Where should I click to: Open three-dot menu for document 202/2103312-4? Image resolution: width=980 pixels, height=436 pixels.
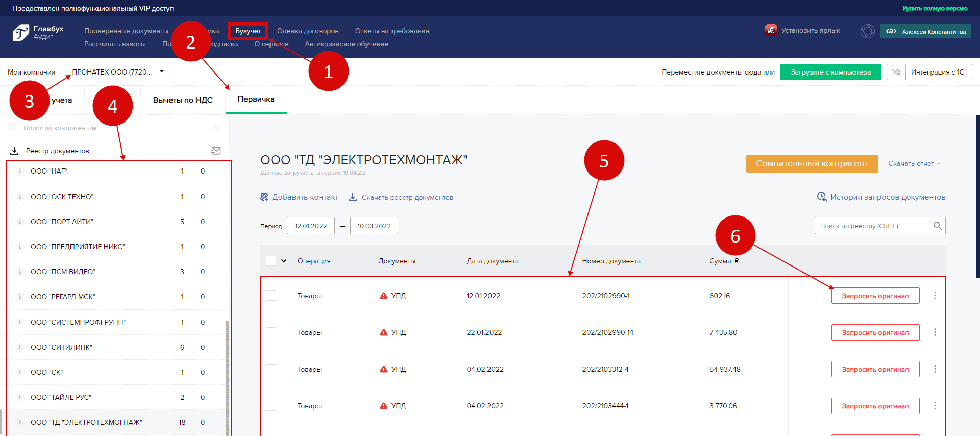pos(935,369)
